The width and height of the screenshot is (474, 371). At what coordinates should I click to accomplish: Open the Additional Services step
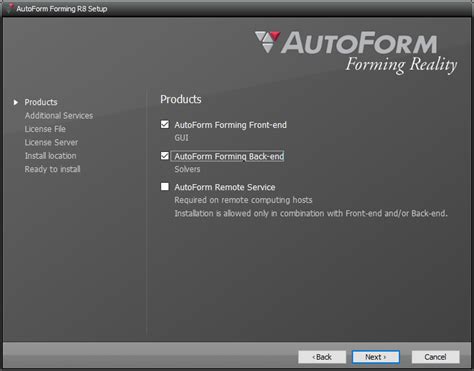59,116
